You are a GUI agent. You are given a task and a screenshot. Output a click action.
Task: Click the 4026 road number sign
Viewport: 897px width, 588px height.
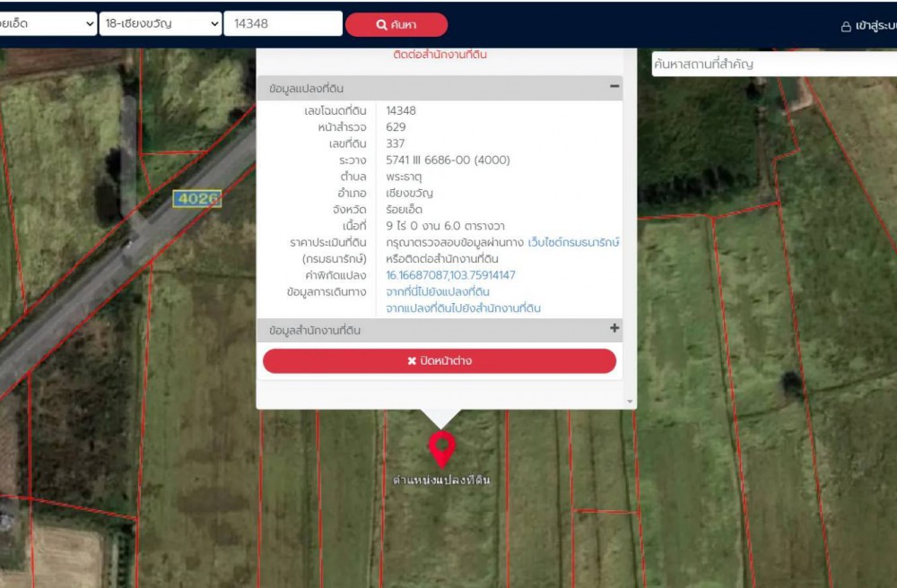pos(196,199)
